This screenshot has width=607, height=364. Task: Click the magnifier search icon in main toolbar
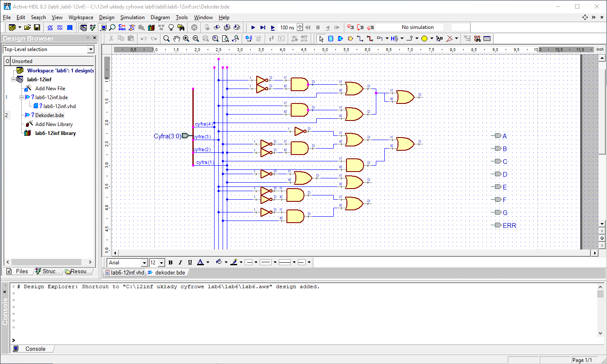(112, 27)
